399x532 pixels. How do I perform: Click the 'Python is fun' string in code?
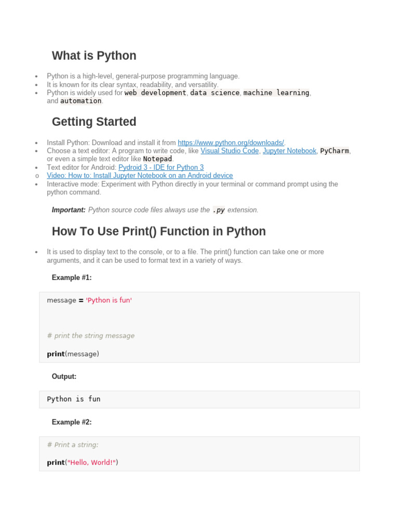tap(109, 300)
